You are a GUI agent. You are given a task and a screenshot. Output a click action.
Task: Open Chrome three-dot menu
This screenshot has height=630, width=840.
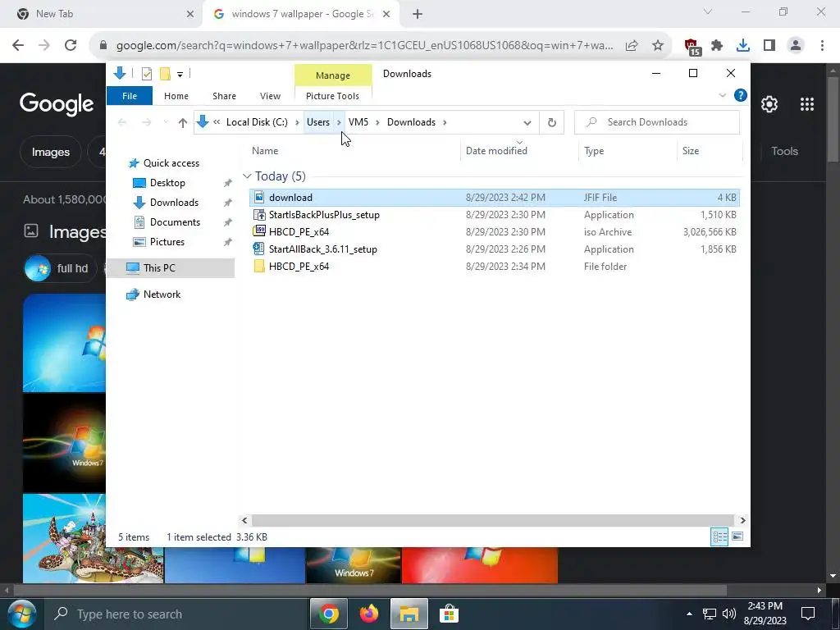(822, 46)
